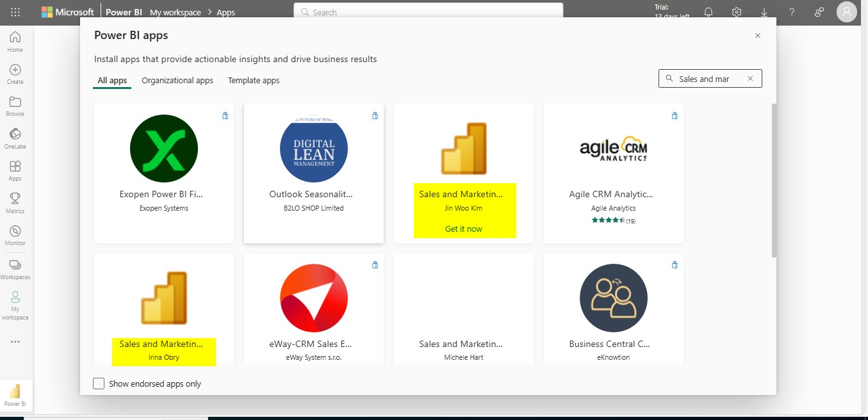Click the dialog vertical scrollbar
Image resolution: width=868 pixels, height=420 pixels.
pos(774,181)
